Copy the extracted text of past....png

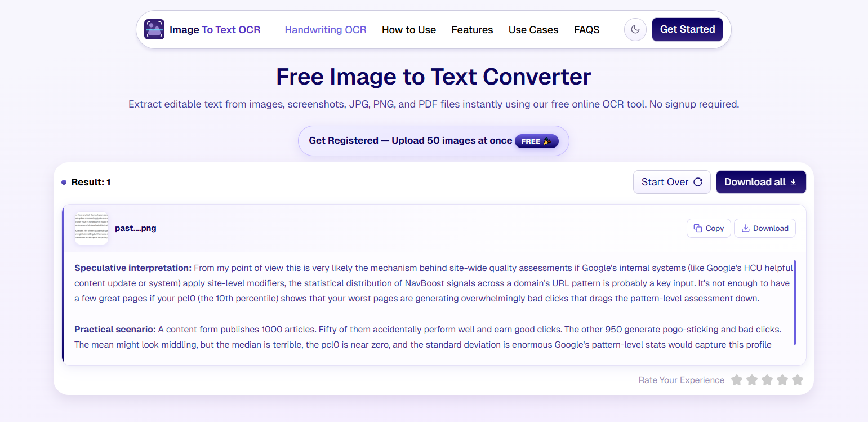pyautogui.click(x=709, y=228)
